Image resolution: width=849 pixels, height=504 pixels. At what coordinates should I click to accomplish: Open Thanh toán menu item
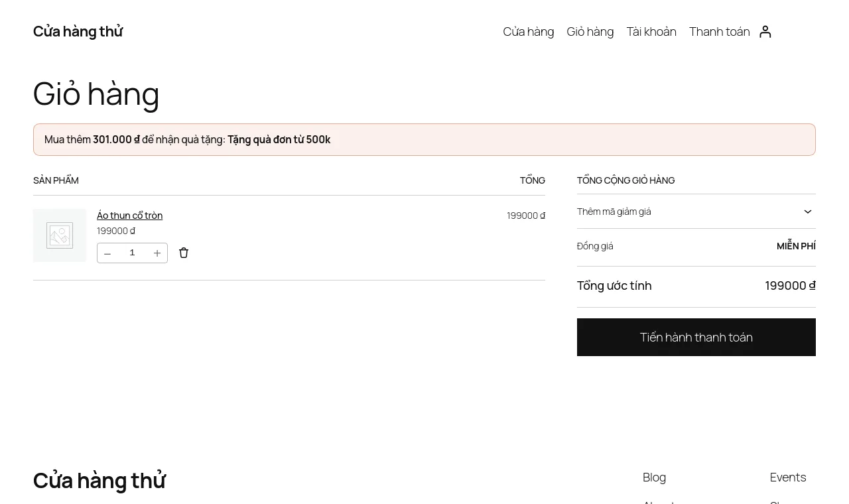719,31
